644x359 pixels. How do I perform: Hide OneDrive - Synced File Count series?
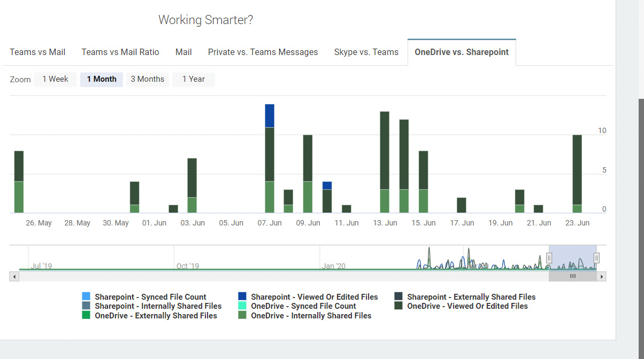[x=303, y=306]
